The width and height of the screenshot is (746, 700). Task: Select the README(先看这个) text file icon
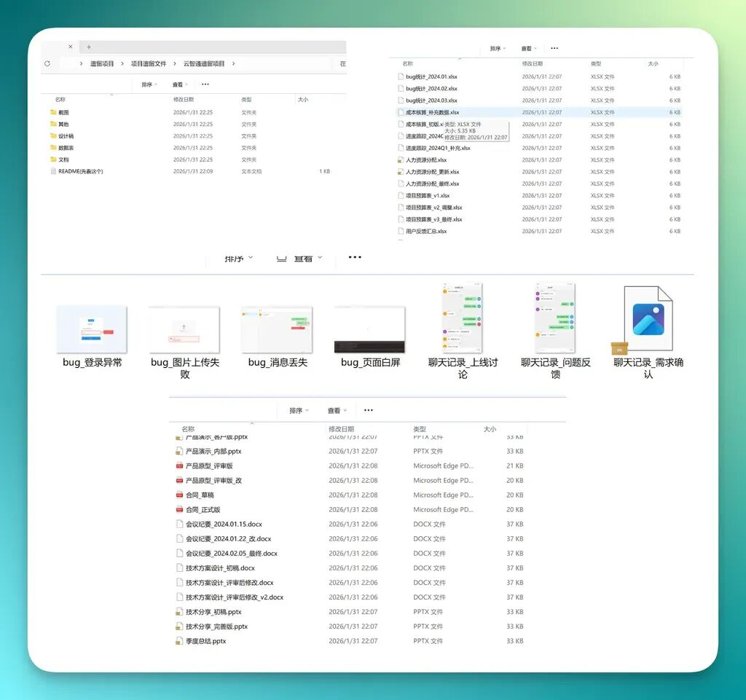click(53, 172)
